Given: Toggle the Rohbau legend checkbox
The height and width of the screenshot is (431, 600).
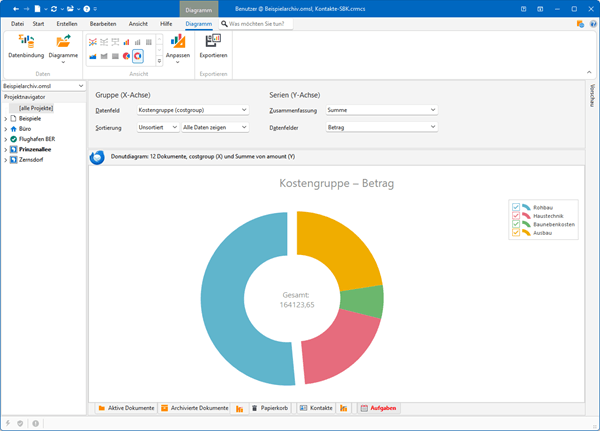Looking at the screenshot, I should click(x=516, y=207).
